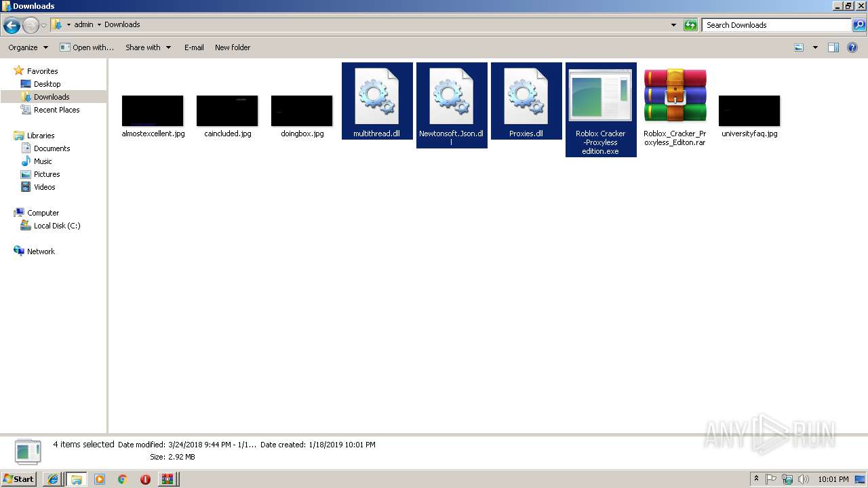Viewport: 868px width, 488px height.
Task: Click the Search Downloads field
Action: pyautogui.click(x=776, y=25)
